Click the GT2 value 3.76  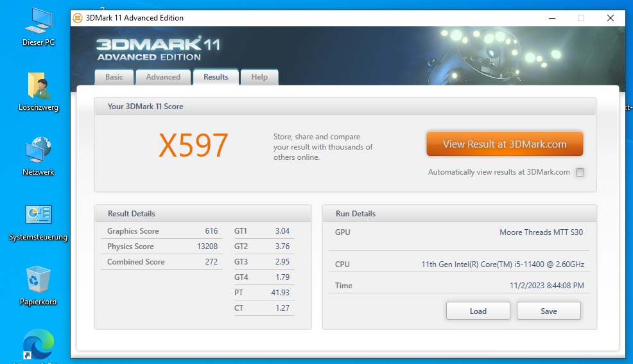[x=282, y=246]
